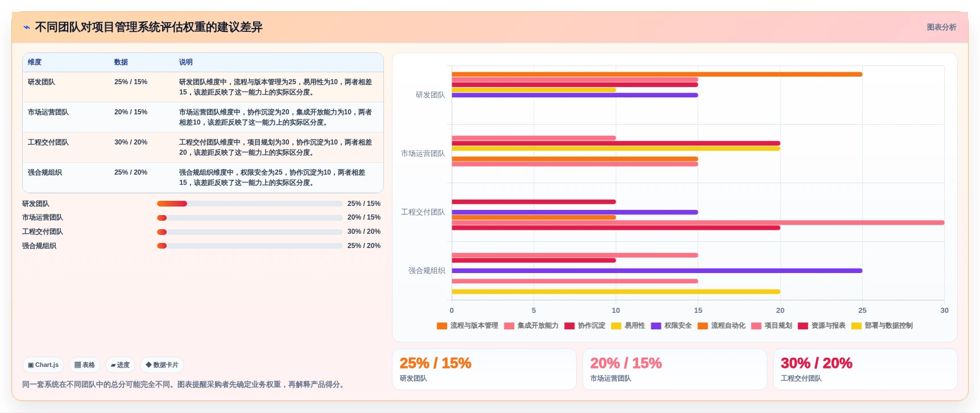Click the 30 tick on the chart x-axis
Viewport: 980px width, 413px height.
click(x=944, y=311)
